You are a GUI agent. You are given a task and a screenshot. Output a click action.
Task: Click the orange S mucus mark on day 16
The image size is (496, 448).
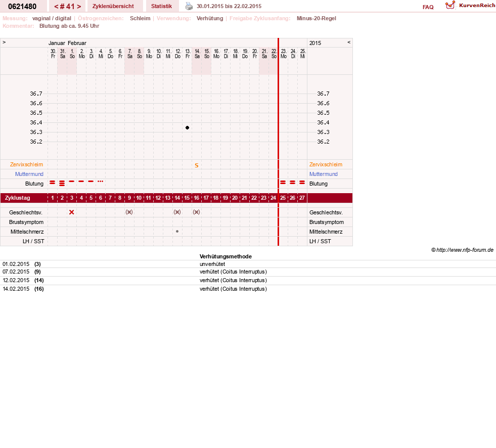197,165
